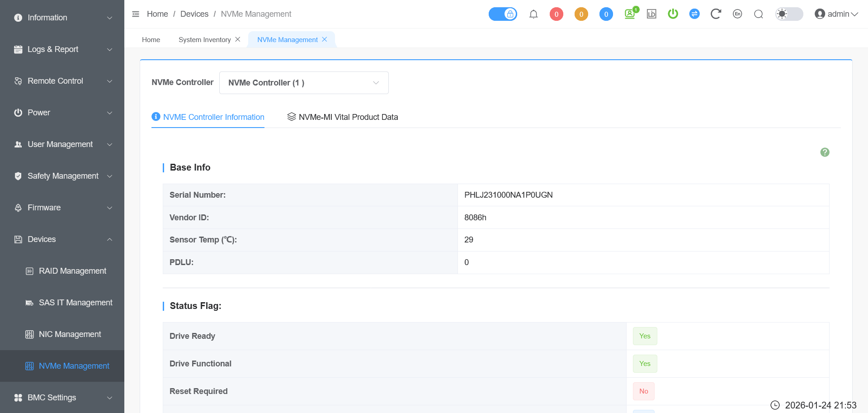Expand the Firmware sidebar section
Image resolution: width=868 pixels, height=413 pixels.
[x=62, y=208]
